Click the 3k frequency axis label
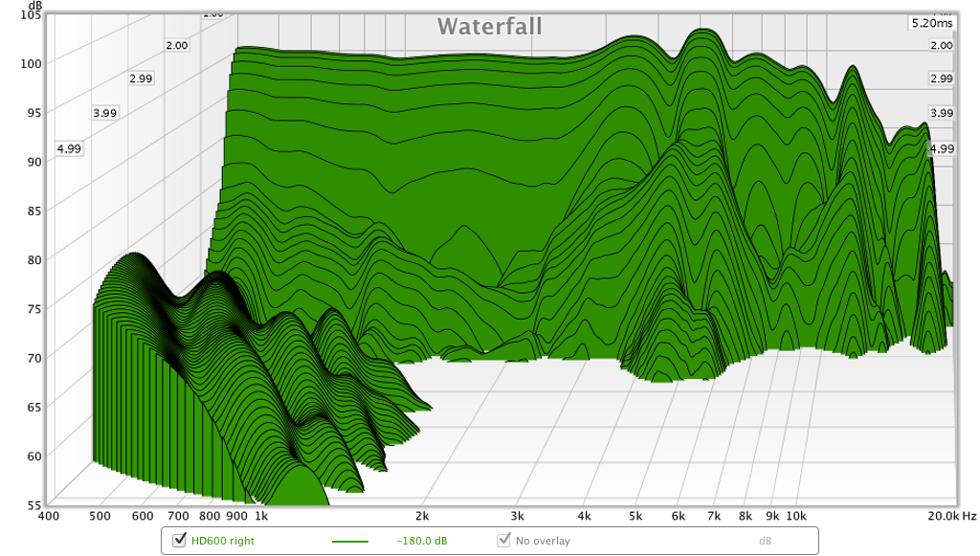This screenshot has height=556, width=980. coord(517,516)
